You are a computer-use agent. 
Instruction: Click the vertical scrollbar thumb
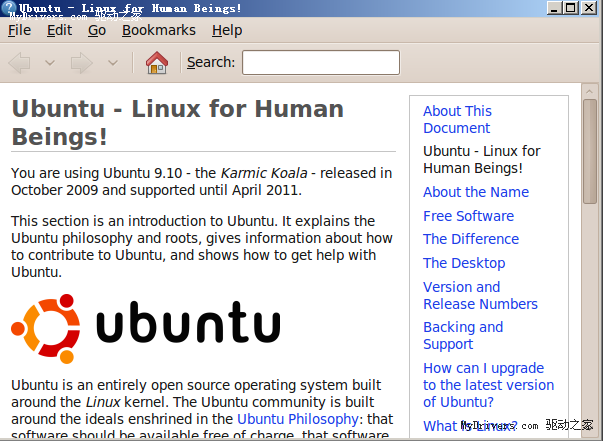(x=590, y=151)
